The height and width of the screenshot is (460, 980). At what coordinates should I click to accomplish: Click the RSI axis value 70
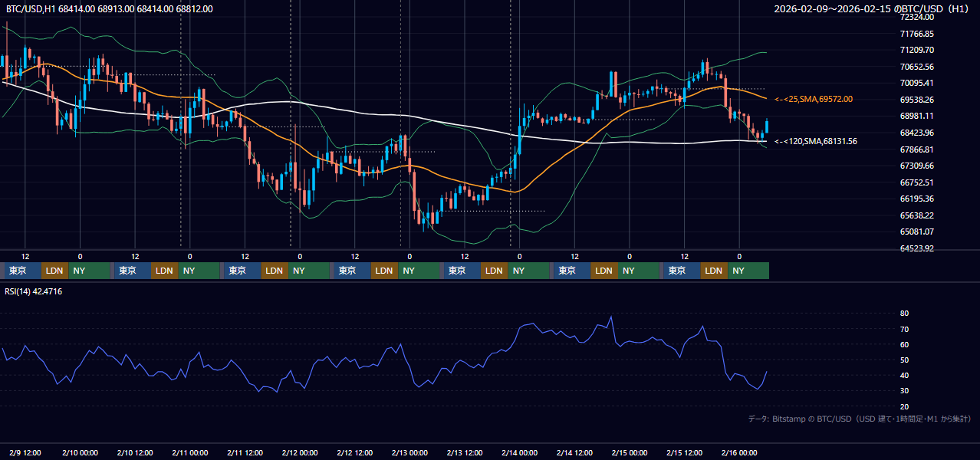point(904,329)
